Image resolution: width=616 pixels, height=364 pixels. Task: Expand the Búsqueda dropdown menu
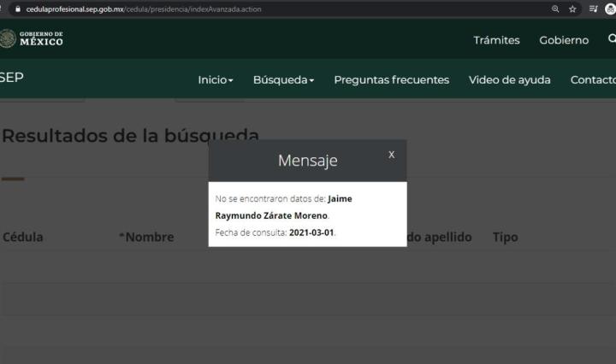coord(283,80)
